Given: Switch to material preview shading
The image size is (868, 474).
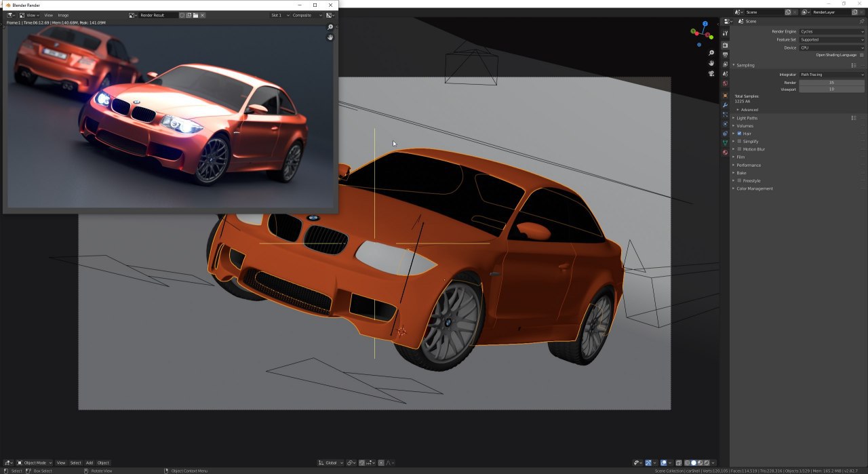Looking at the screenshot, I should click(701, 462).
